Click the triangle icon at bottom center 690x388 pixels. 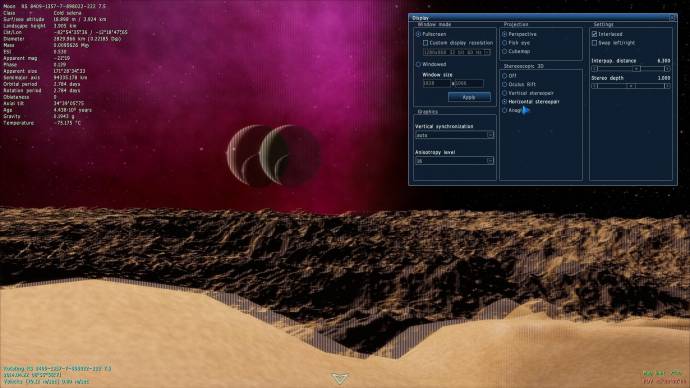tap(340, 378)
